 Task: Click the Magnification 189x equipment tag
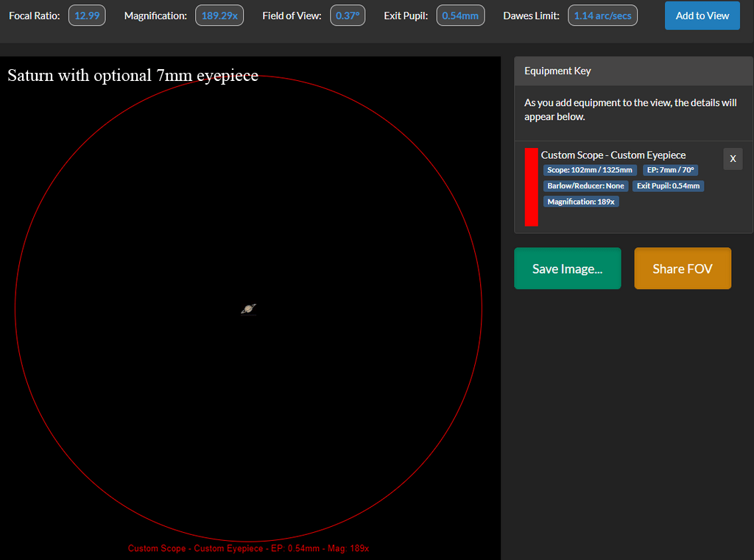[581, 202]
